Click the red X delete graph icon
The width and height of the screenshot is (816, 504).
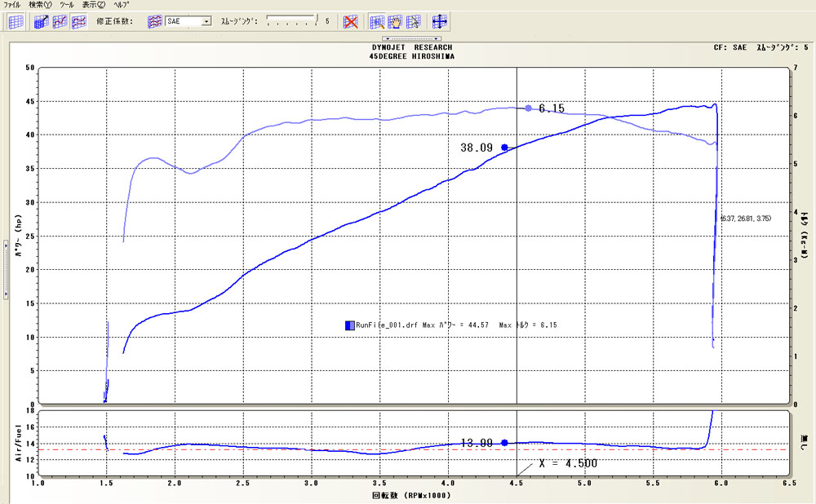(x=351, y=22)
